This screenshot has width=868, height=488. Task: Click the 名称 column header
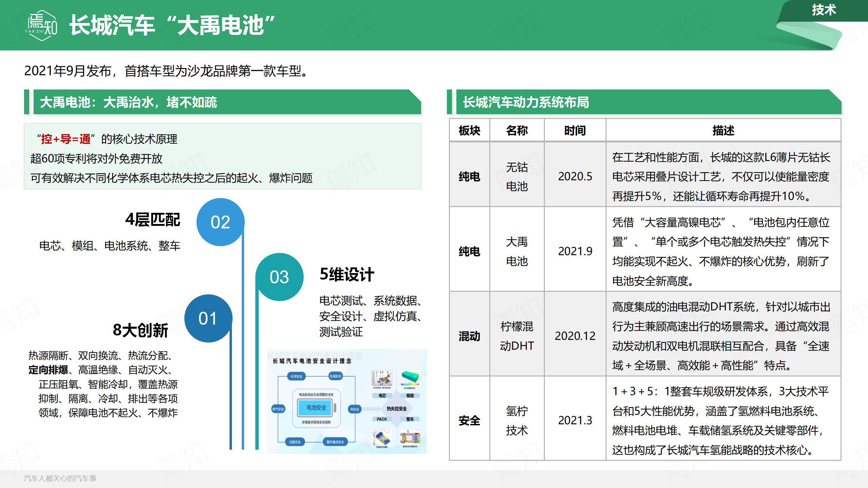point(517,130)
